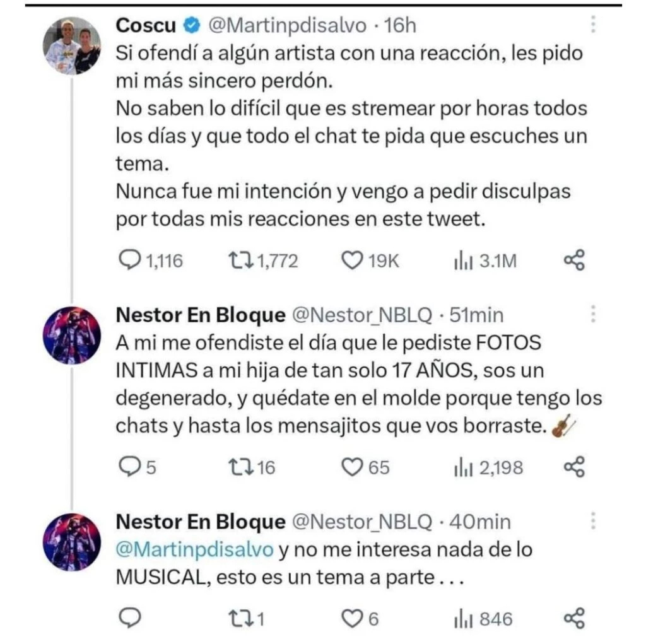646x644 pixels.
Task: Click the @Martinpdisalvo mention in Nestor's reply
Action: pyautogui.click(x=195, y=549)
